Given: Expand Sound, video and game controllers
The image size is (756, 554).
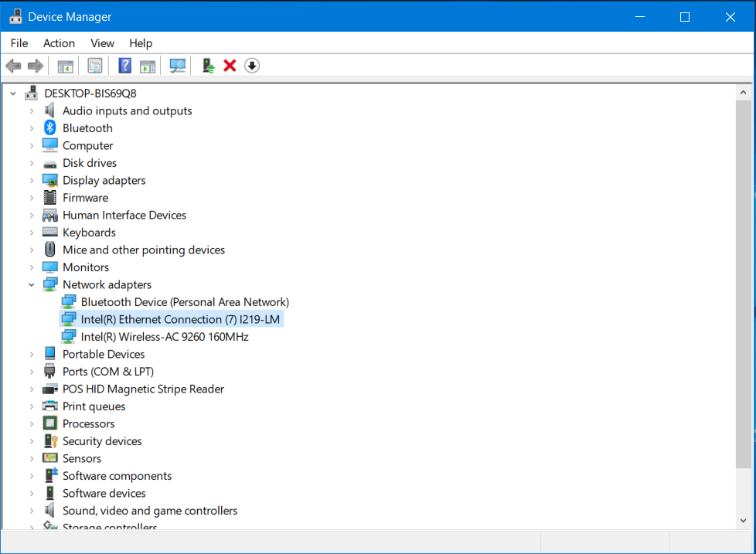Looking at the screenshot, I should click(x=32, y=511).
